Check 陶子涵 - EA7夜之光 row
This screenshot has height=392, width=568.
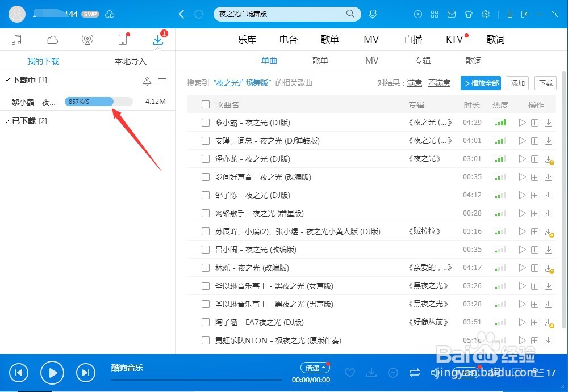click(x=206, y=322)
